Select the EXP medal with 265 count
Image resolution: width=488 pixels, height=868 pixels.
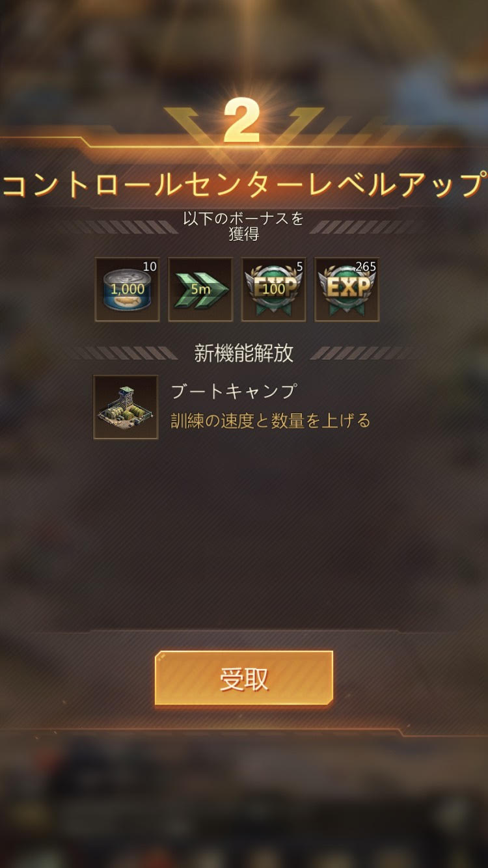point(346,290)
